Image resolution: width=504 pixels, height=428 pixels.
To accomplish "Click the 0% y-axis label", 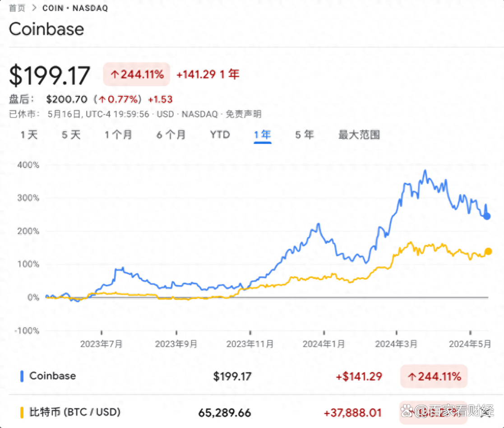I will click(33, 298).
